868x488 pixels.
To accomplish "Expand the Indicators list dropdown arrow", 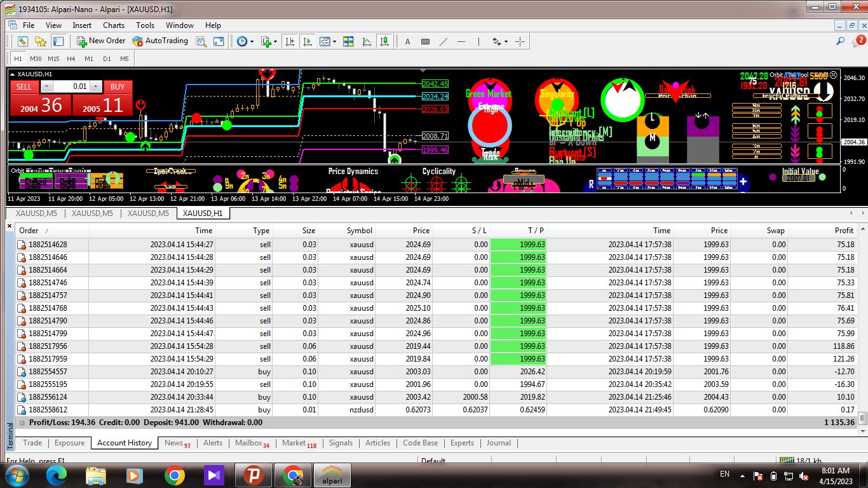I will point(275,42).
